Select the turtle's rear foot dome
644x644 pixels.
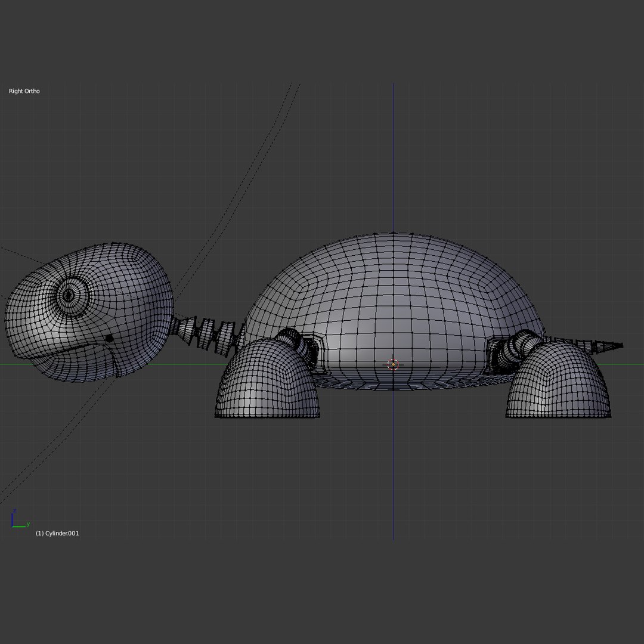559,380
